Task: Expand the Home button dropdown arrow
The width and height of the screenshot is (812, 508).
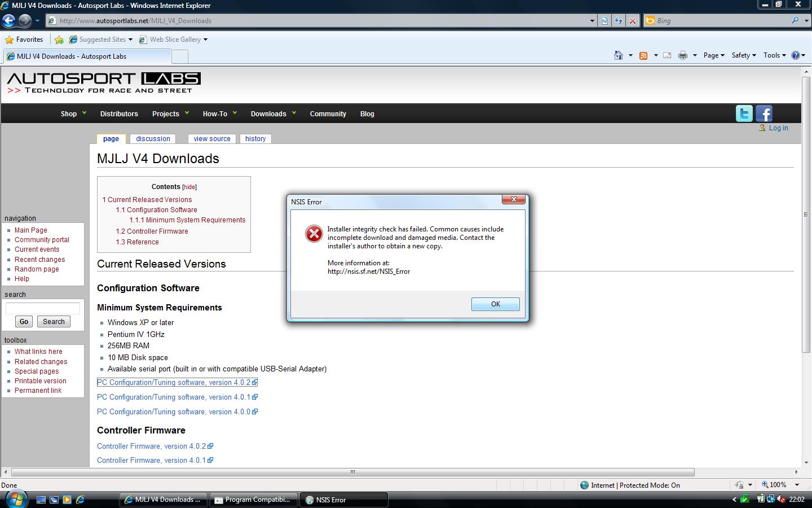Action: tap(630, 55)
